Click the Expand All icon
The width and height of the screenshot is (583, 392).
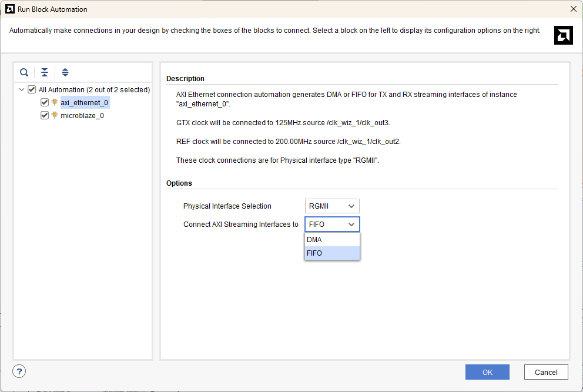pyautogui.click(x=65, y=72)
